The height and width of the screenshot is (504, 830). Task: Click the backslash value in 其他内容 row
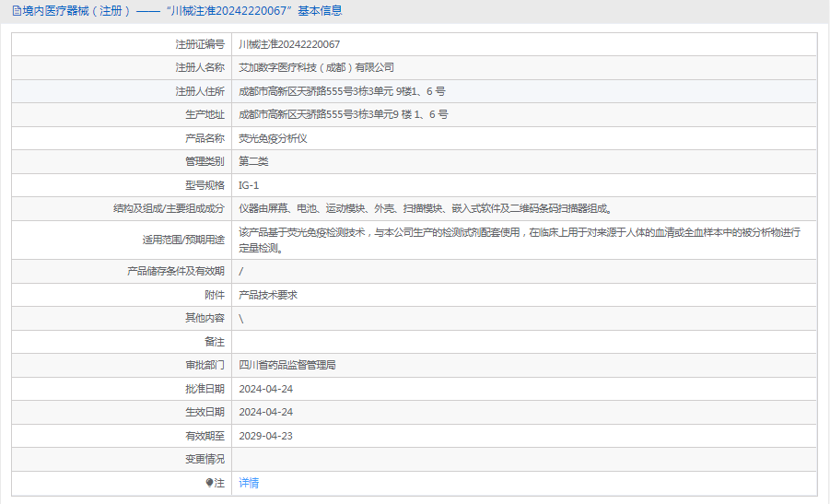241,319
